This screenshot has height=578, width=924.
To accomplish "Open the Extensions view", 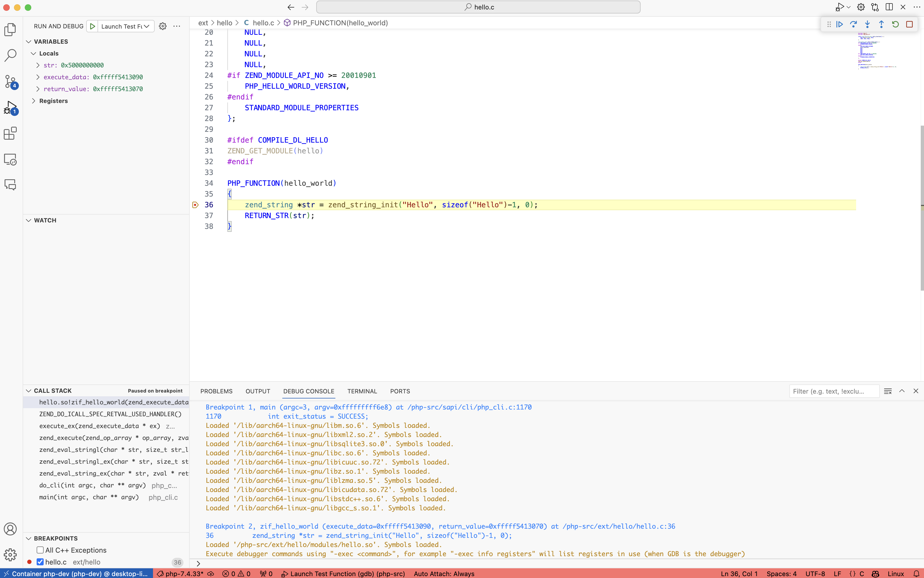I will pos(10,133).
